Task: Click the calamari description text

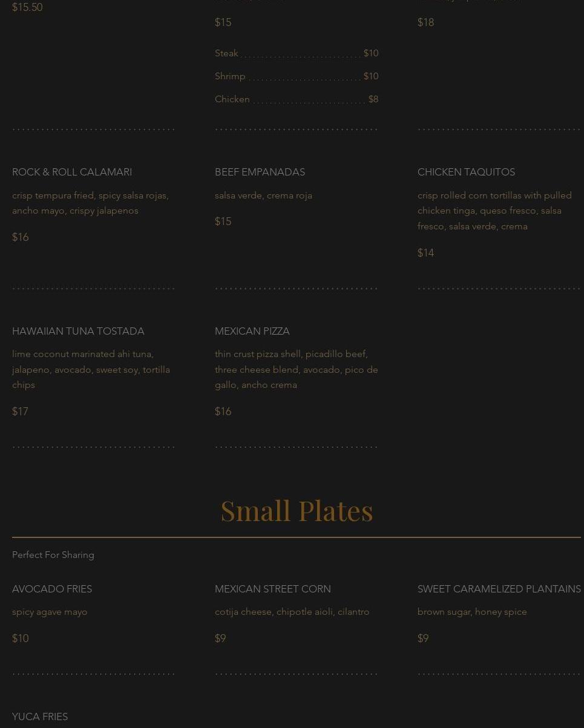Action: tap(90, 203)
